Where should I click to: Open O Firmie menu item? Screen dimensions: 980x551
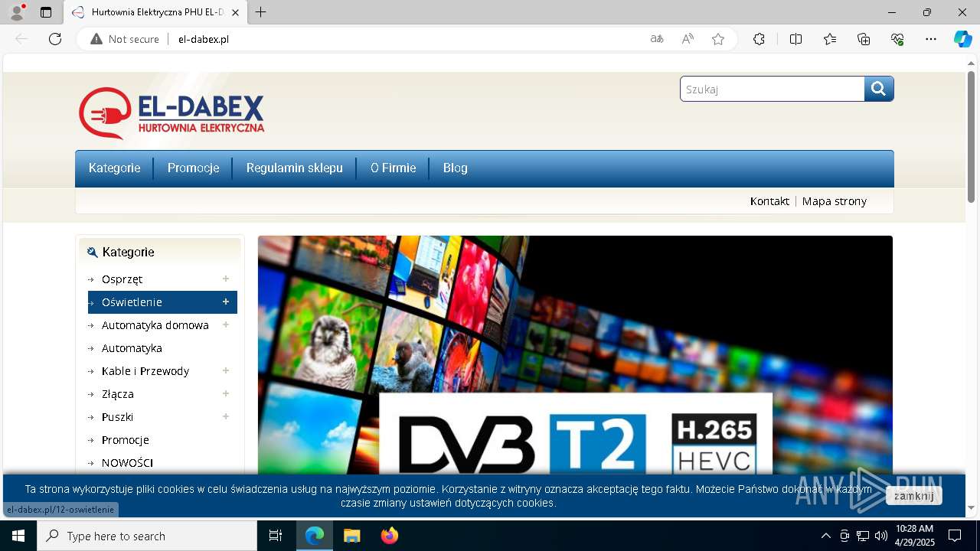[x=393, y=168]
